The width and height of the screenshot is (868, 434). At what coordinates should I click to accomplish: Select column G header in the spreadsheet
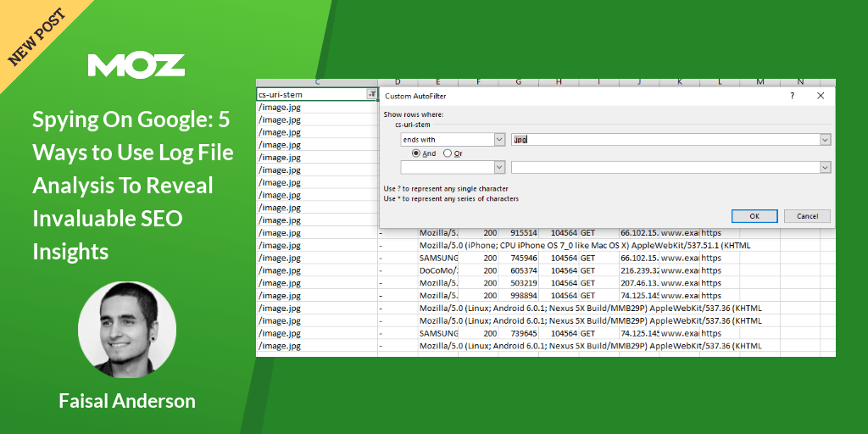518,82
